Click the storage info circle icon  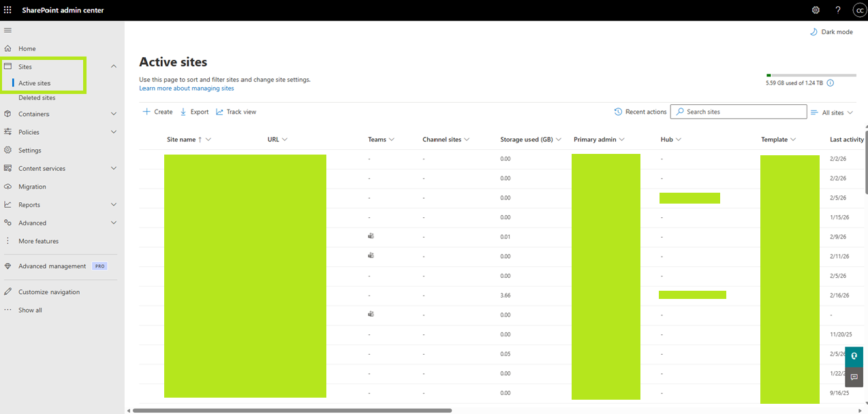(x=830, y=83)
